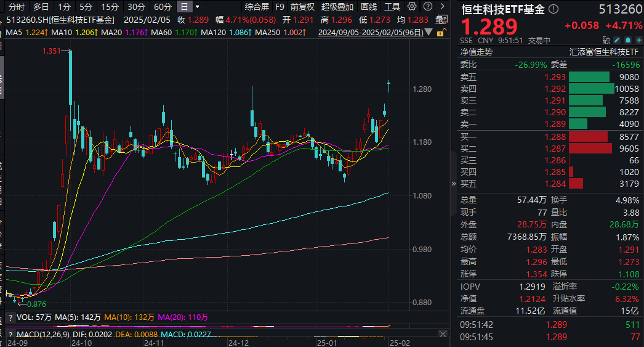This screenshot has height=347, width=644.
Task: Click the 买三 bid price 1.286
Action: (x=555, y=160)
